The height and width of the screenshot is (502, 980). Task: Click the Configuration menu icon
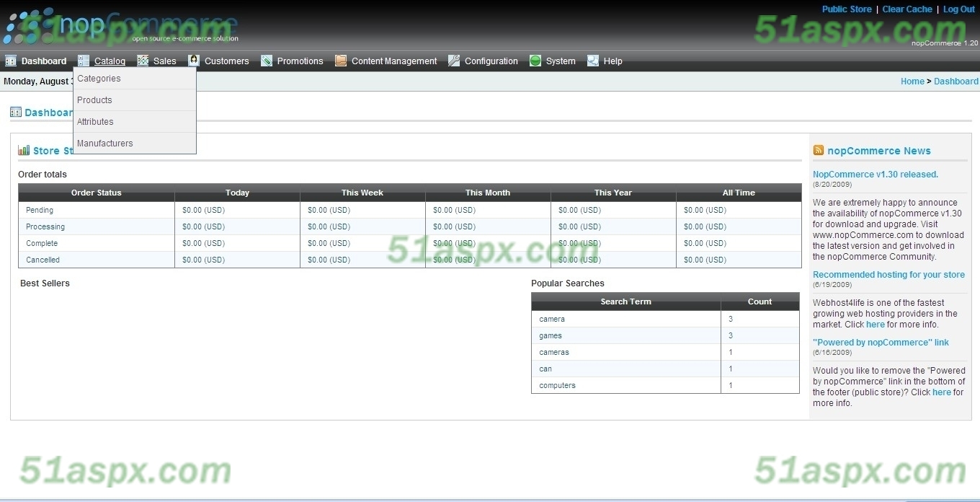click(x=454, y=61)
